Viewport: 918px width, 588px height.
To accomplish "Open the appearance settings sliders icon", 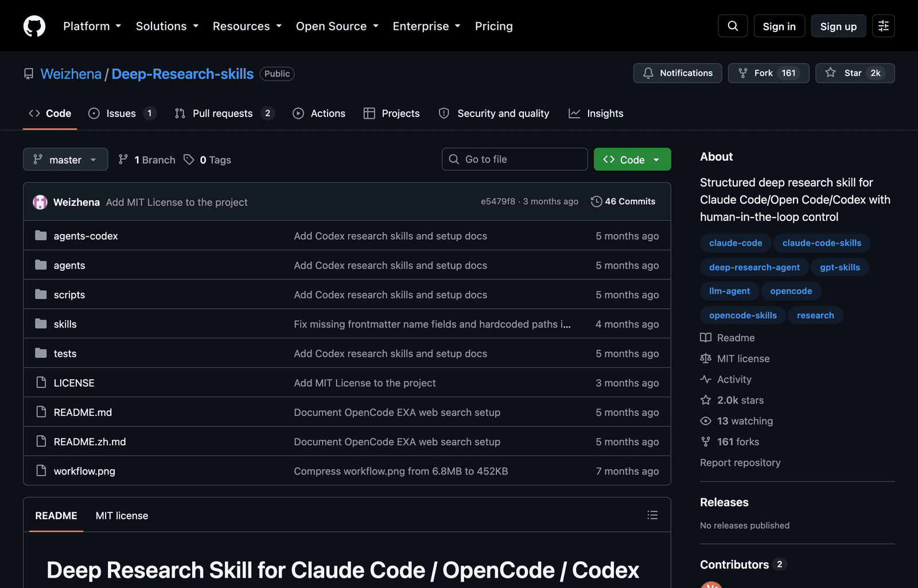I will point(884,26).
